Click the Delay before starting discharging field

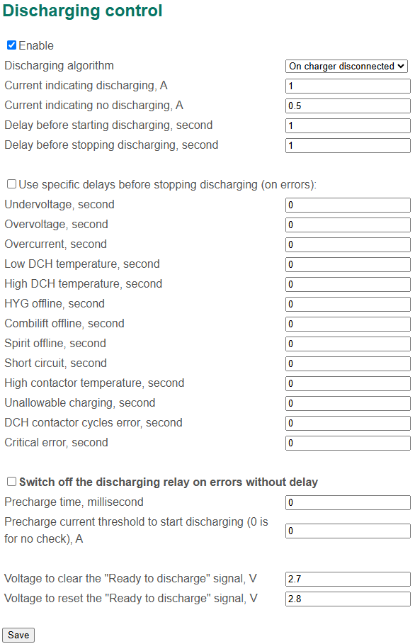pyautogui.click(x=348, y=126)
